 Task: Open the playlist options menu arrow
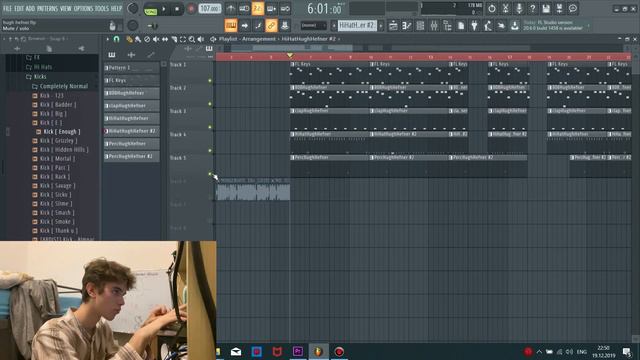107,39
